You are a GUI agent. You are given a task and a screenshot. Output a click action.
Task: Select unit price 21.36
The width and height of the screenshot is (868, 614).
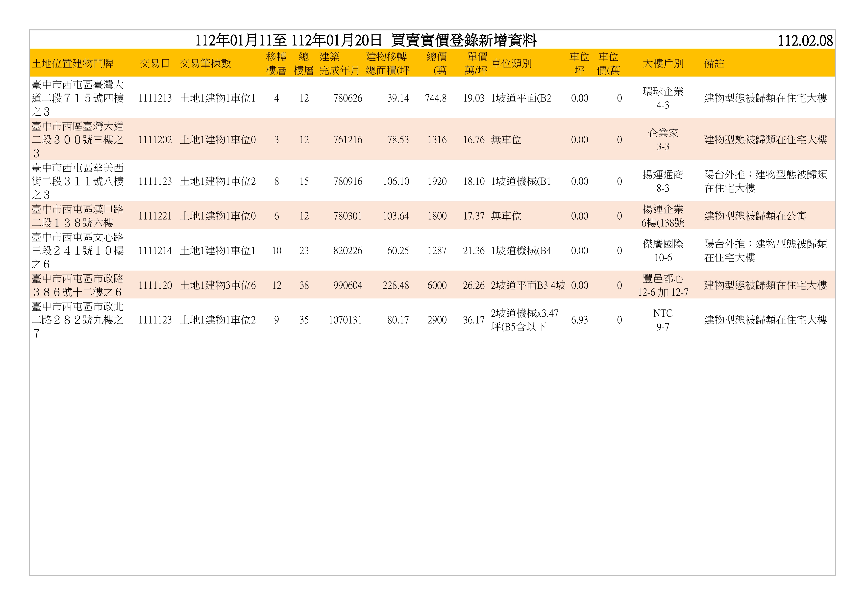474,251
